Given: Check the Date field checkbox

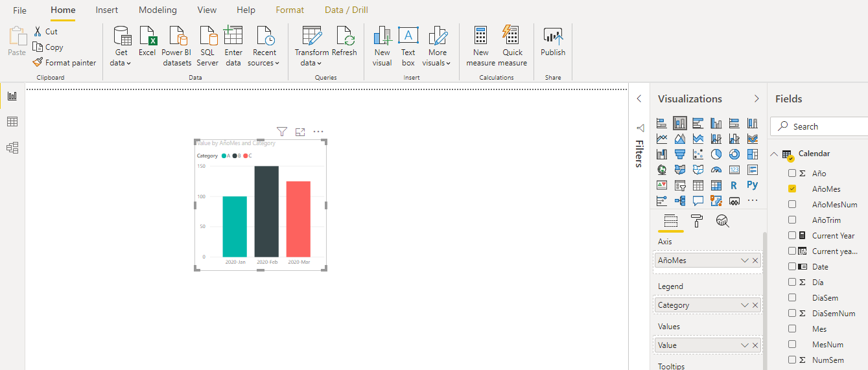Looking at the screenshot, I should click(792, 266).
